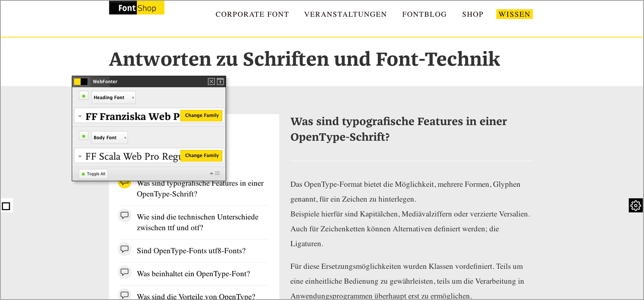This screenshot has height=300, width=644.
Task: Click the WebFonter title bar text
Action: (105, 82)
